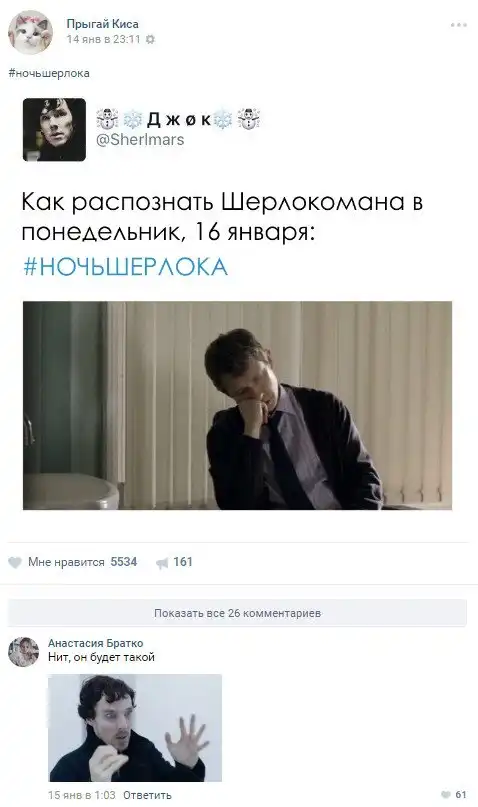The height and width of the screenshot is (807, 478).
Task: Open the comment's attached Sherlock image
Action: pos(135,728)
